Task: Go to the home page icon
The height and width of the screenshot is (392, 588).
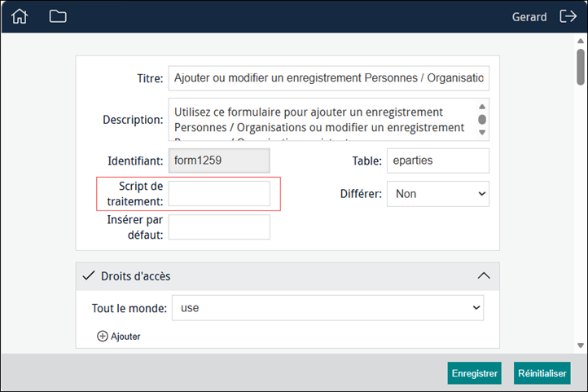Action: pyautogui.click(x=20, y=16)
